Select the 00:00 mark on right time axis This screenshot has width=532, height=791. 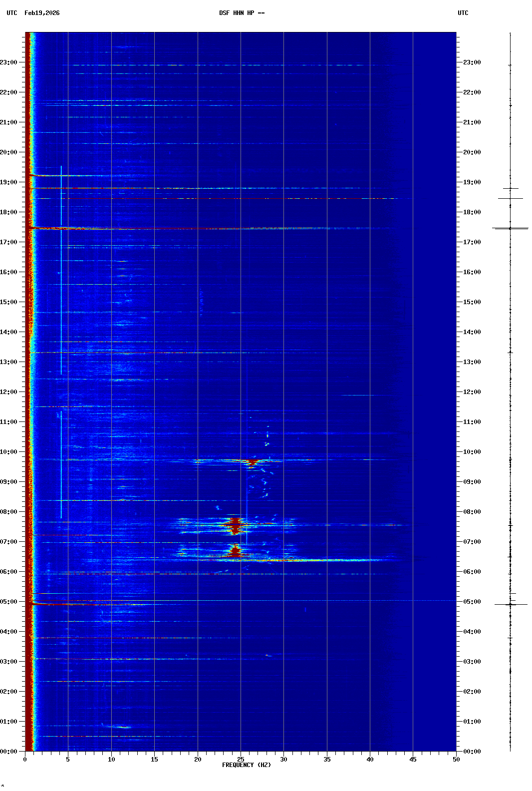(472, 752)
